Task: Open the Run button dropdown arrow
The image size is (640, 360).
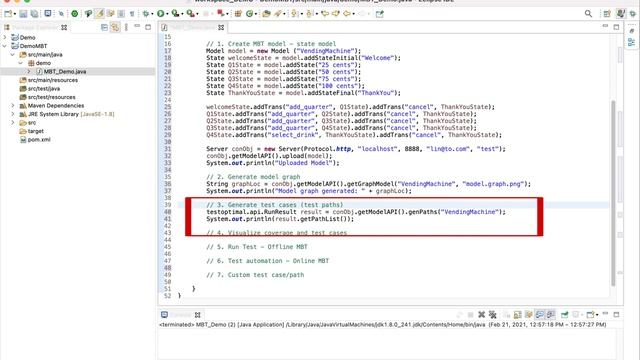Action: pos(167,14)
